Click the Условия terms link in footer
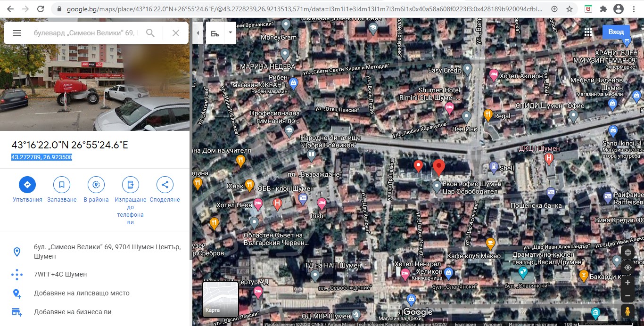The width and height of the screenshot is (644, 326). (492, 324)
